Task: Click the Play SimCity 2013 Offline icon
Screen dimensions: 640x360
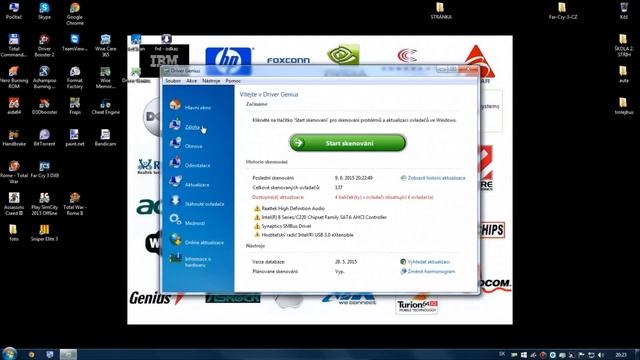Action: coord(44,204)
